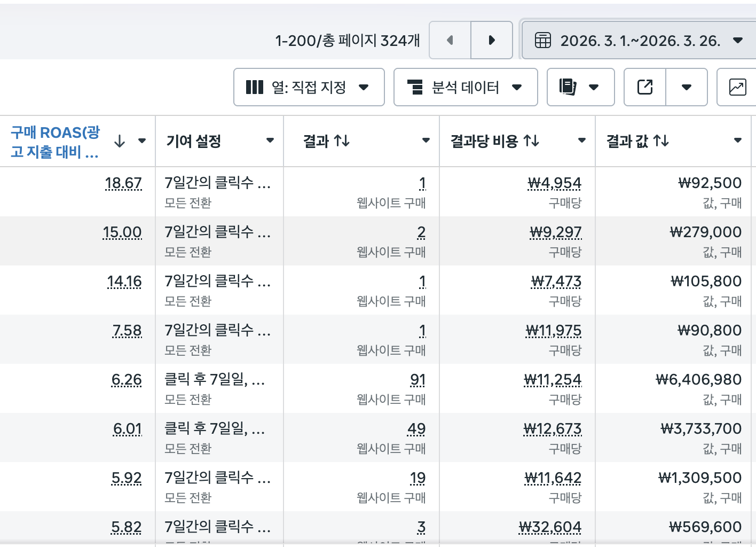
Task: Click the 결과 값 column header menu arrow
Action: [x=738, y=140]
